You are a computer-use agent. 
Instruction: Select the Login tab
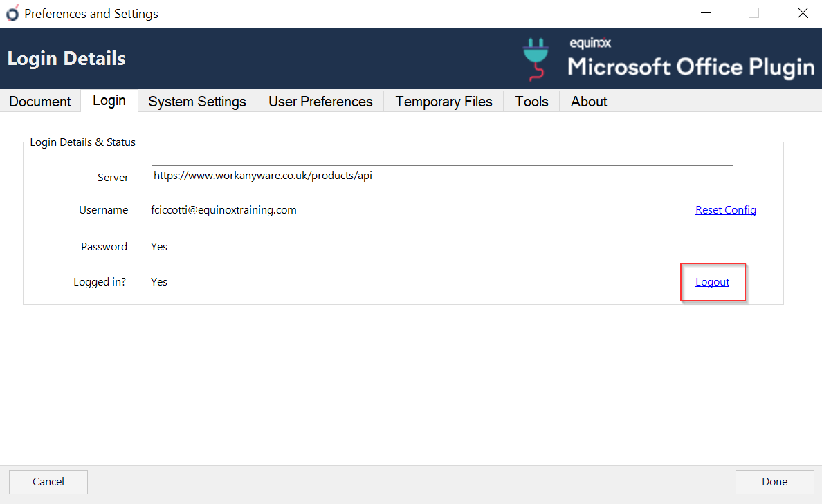coord(109,100)
